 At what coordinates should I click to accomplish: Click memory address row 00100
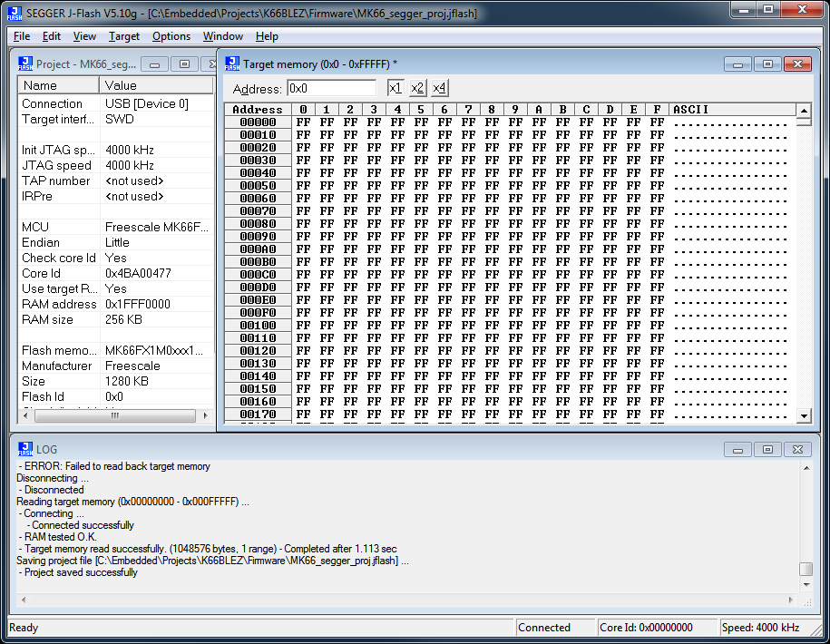258,326
